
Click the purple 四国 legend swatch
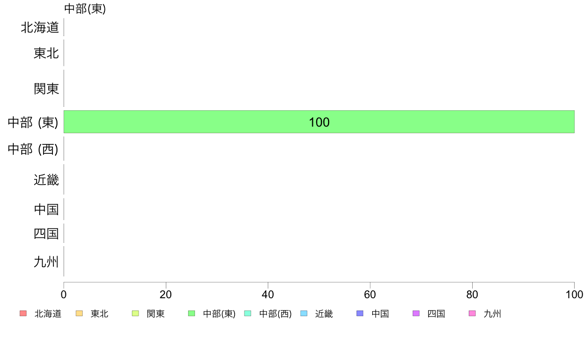[416, 314]
